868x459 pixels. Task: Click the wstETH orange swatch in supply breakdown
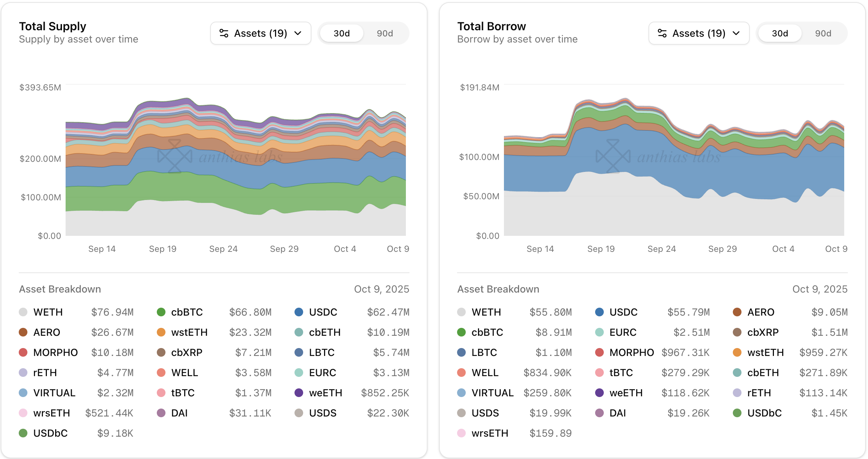pyautogui.click(x=161, y=332)
